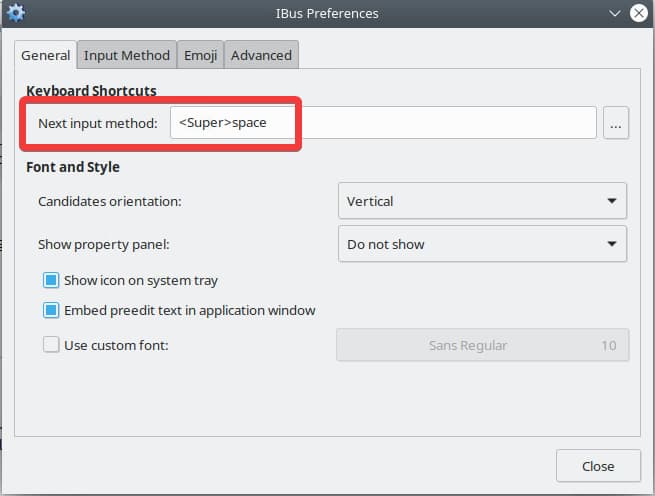The height and width of the screenshot is (496, 655).
Task: Click the Candidates orientation dropdown arrow
Action: coord(611,201)
